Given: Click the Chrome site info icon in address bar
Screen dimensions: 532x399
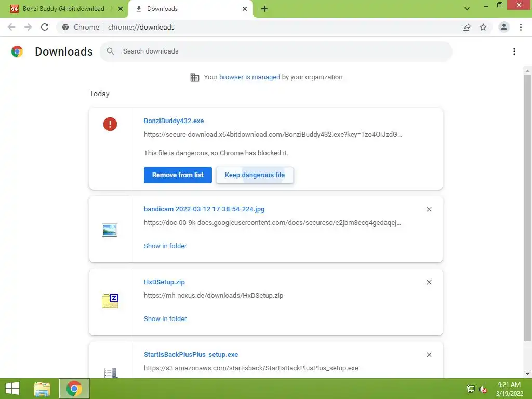Looking at the screenshot, I should tap(65, 27).
